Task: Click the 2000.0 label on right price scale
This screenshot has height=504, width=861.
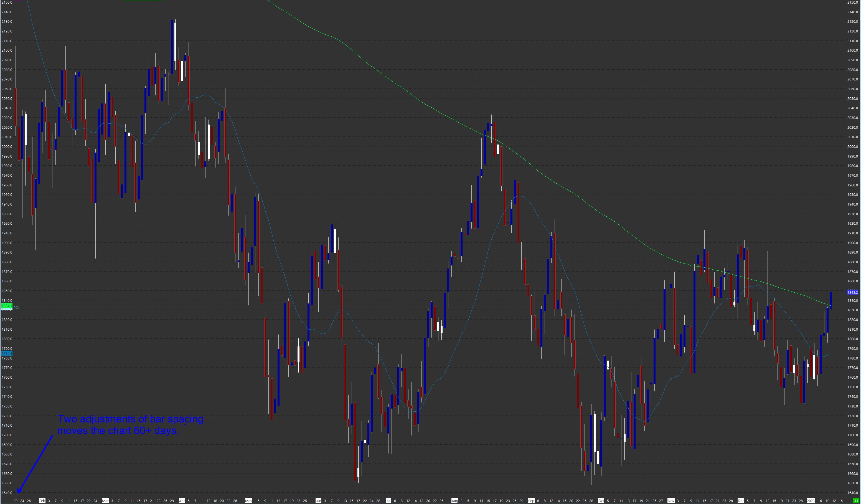Action: (852, 146)
